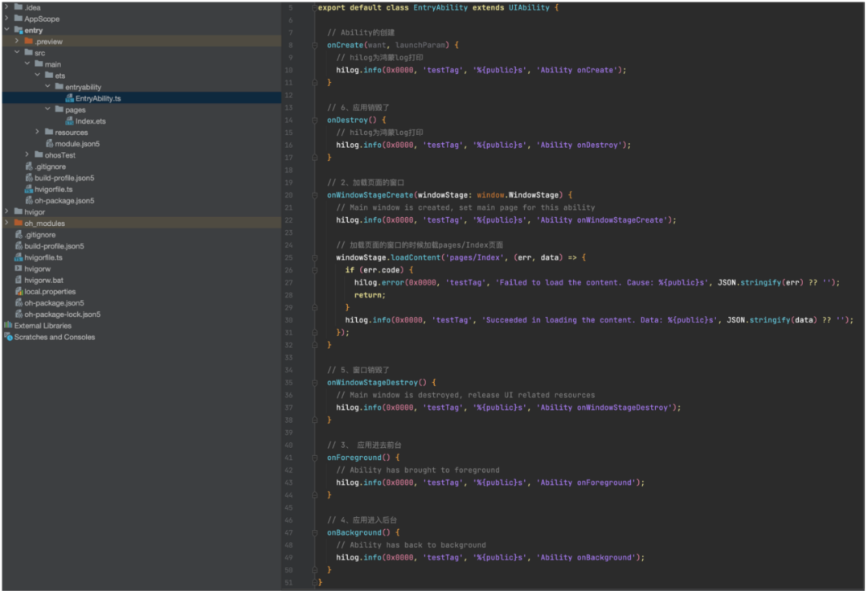
Task: Click the onForeground method name
Action: (x=354, y=458)
